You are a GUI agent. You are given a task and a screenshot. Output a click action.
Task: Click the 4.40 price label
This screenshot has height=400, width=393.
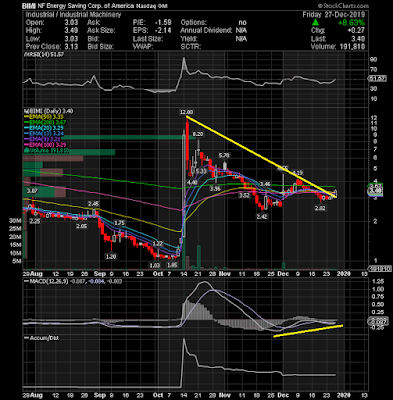pyautogui.click(x=192, y=182)
